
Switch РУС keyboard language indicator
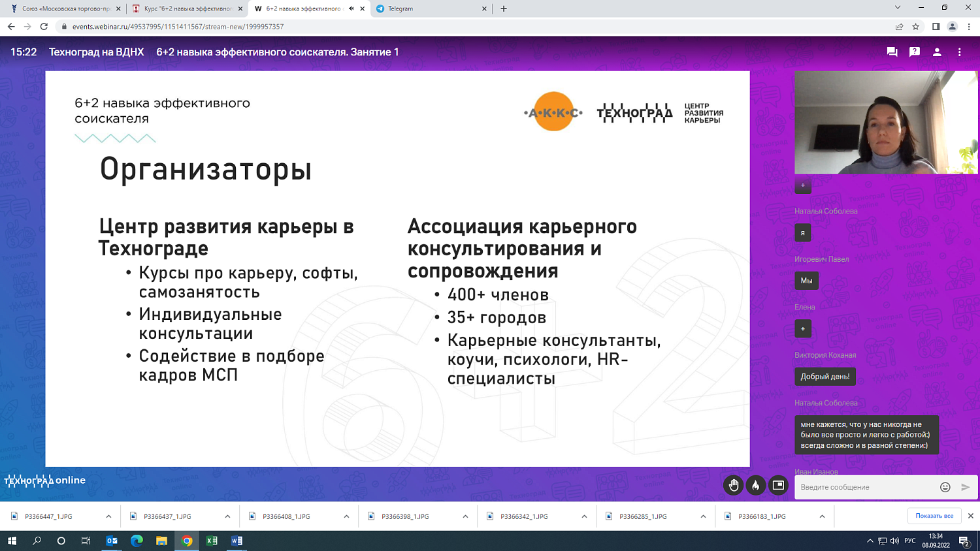pos(910,541)
